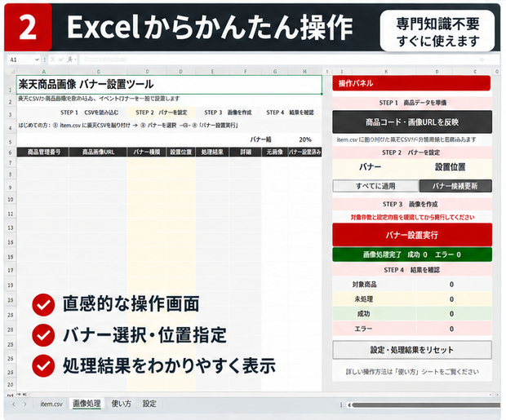The height and width of the screenshot is (420, 506).
Task: Click next sheet navigation arrow
Action: 24,405
